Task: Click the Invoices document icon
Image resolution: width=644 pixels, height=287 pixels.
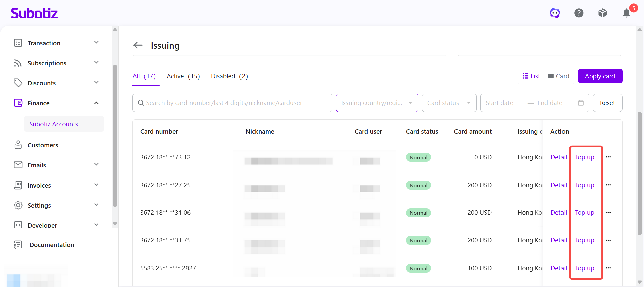Action: [x=18, y=185]
